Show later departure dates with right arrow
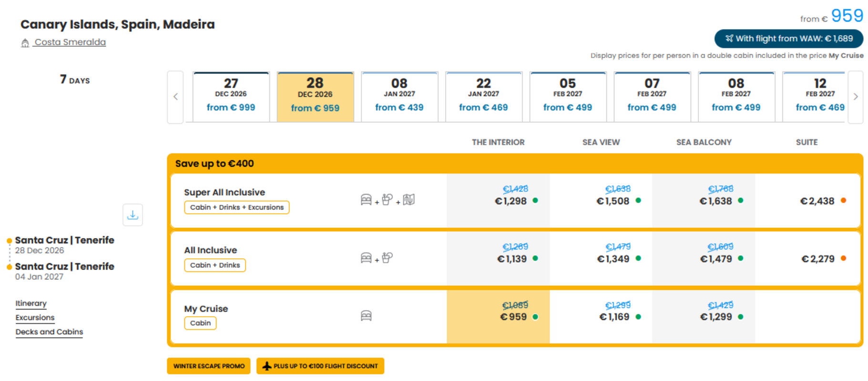The image size is (868, 381). tap(856, 97)
